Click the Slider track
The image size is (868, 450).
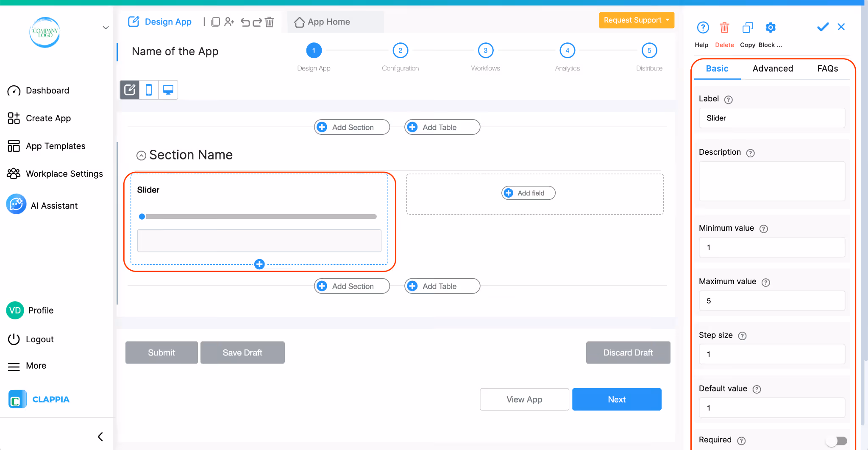tap(261, 217)
